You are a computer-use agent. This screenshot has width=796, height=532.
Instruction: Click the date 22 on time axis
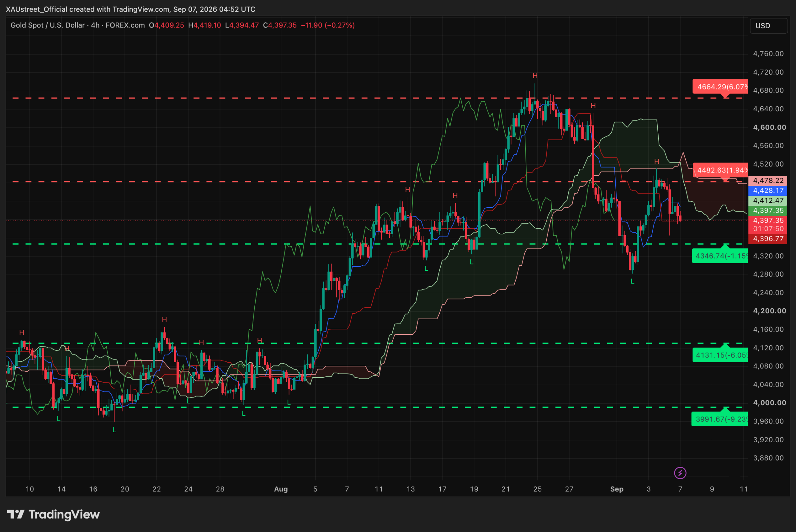tap(156, 489)
